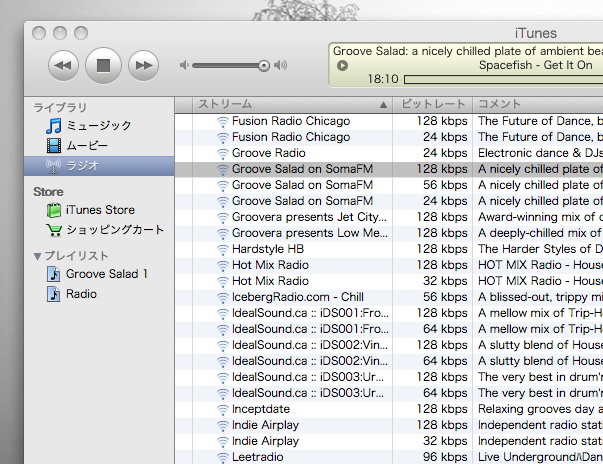Viewport: 603px width, 464px height.
Task: Click the volume slider knob
Action: click(264, 66)
